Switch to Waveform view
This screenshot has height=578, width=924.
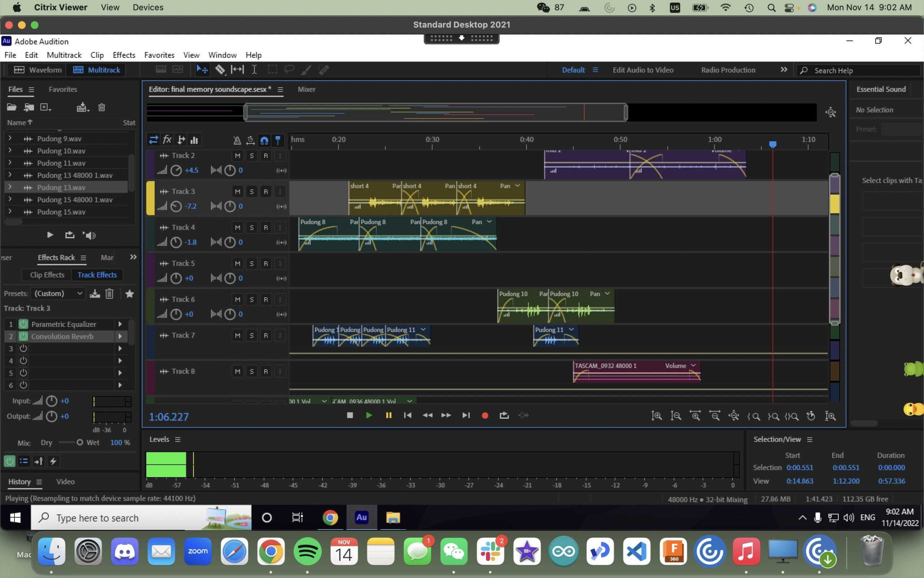click(x=38, y=70)
